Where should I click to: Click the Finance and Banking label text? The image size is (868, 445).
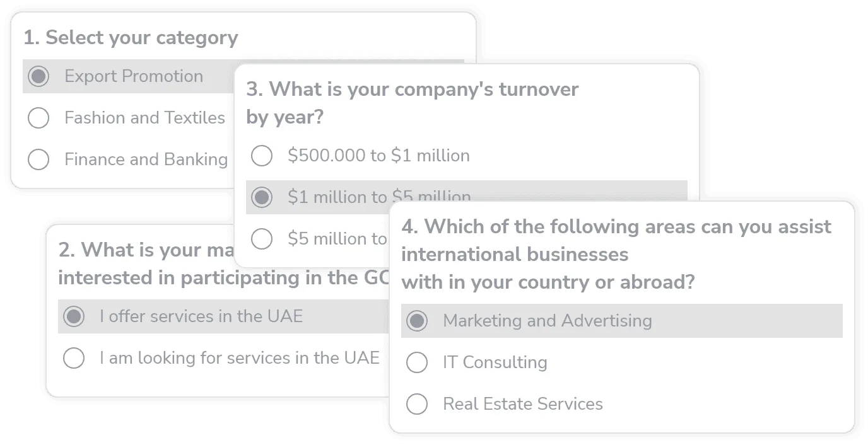(146, 159)
